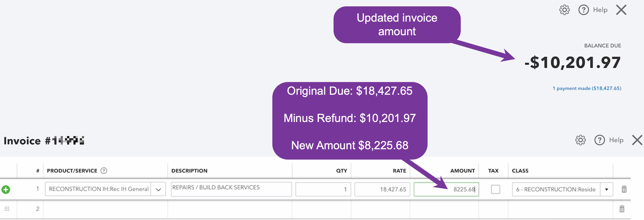
Task: Close the Invoice window with X
Action: click(x=637, y=140)
